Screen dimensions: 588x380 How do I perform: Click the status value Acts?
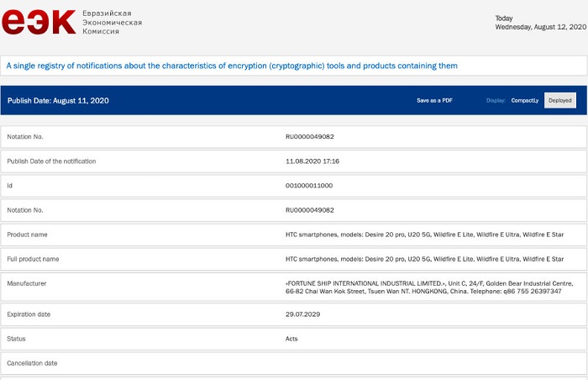tap(291, 339)
